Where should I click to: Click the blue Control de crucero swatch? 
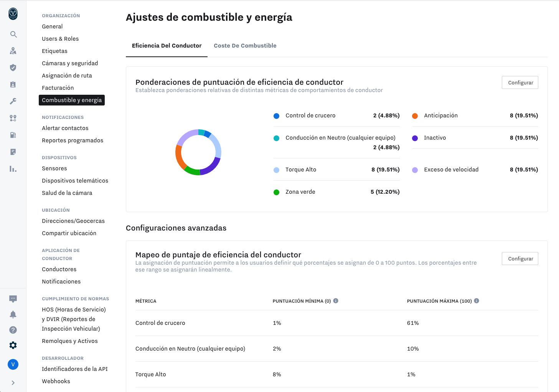pos(276,116)
